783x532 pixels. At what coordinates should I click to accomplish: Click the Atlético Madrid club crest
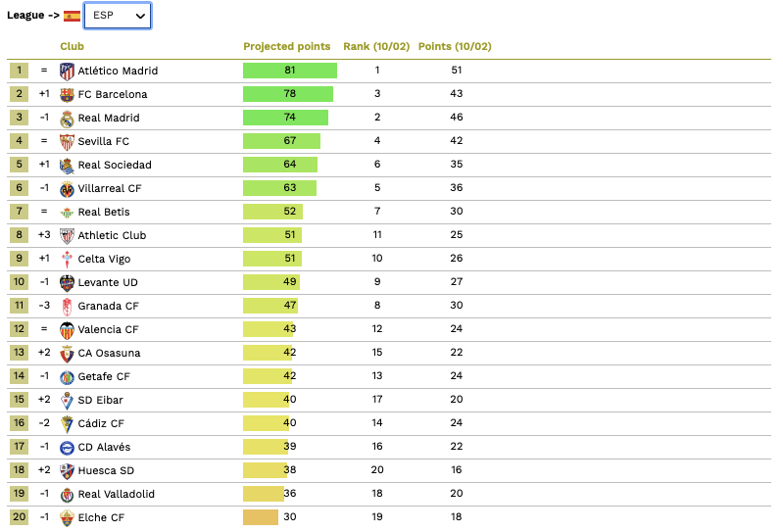(67, 71)
